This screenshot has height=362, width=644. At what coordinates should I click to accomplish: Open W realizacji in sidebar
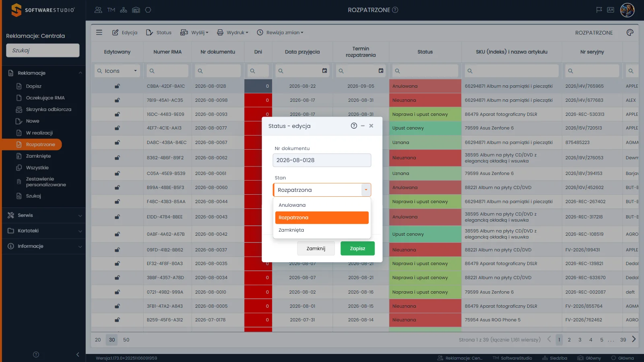[x=39, y=133]
